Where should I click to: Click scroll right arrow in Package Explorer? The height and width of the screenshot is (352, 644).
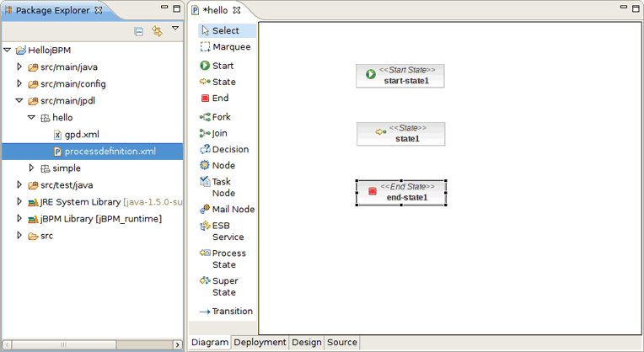[x=177, y=344]
